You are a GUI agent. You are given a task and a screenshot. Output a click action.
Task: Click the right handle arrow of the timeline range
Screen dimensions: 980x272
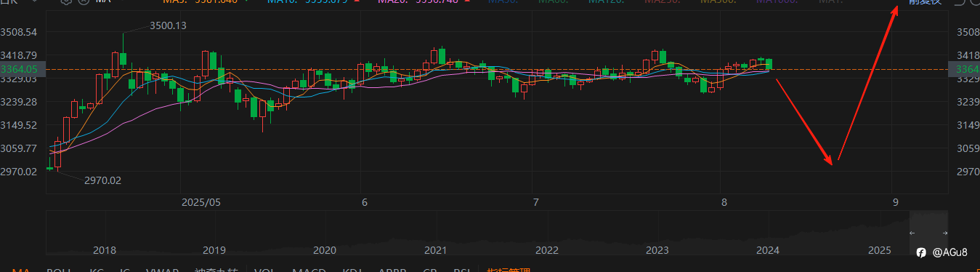[x=944, y=233]
